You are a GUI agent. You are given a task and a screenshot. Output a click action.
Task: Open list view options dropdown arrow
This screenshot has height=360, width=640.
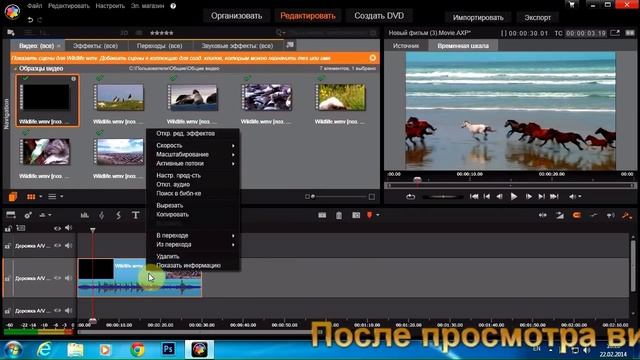tap(62, 197)
